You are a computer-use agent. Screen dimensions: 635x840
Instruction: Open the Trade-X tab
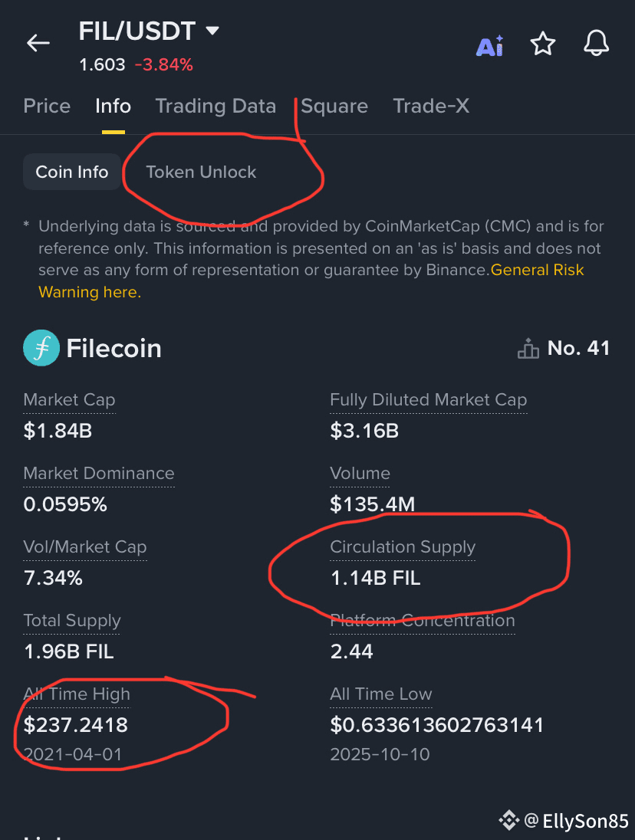pyautogui.click(x=431, y=106)
